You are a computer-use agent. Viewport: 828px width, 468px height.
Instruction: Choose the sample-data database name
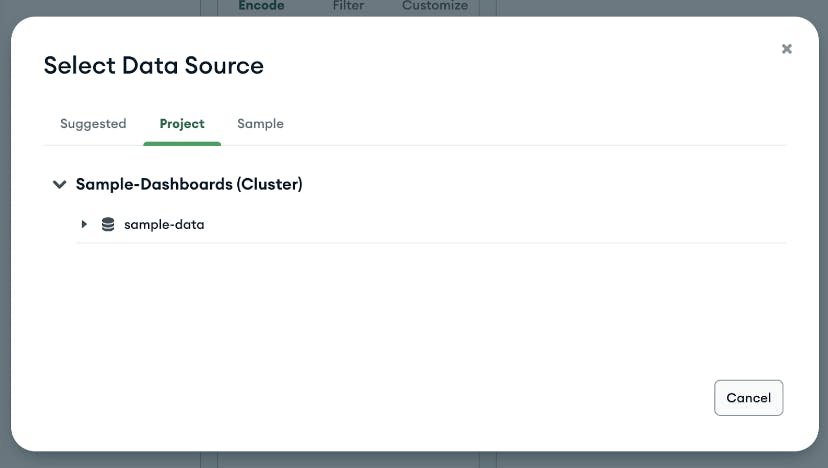tap(164, 224)
